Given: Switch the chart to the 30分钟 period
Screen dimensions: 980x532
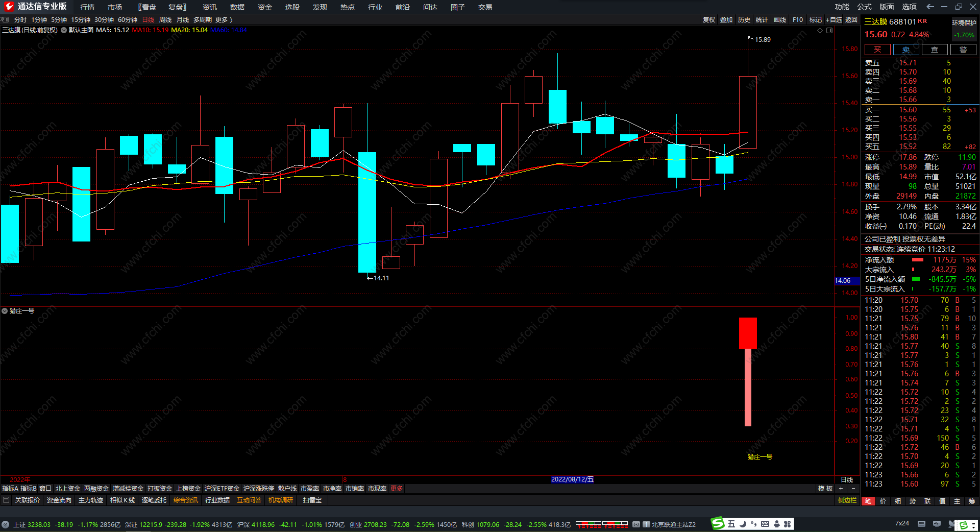Looking at the screenshot, I should (x=104, y=20).
